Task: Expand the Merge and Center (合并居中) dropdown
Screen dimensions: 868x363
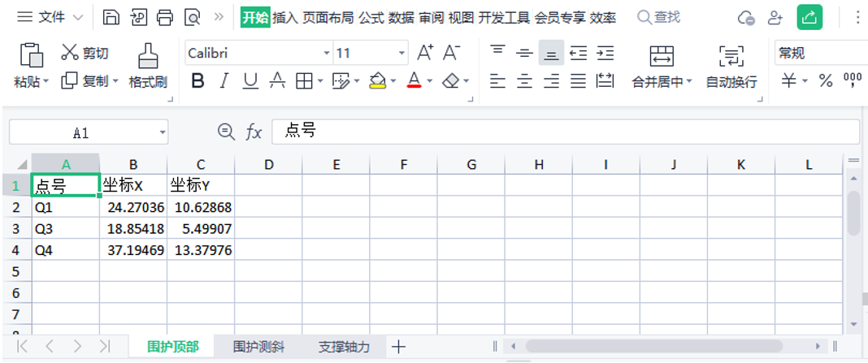Action: click(x=689, y=81)
